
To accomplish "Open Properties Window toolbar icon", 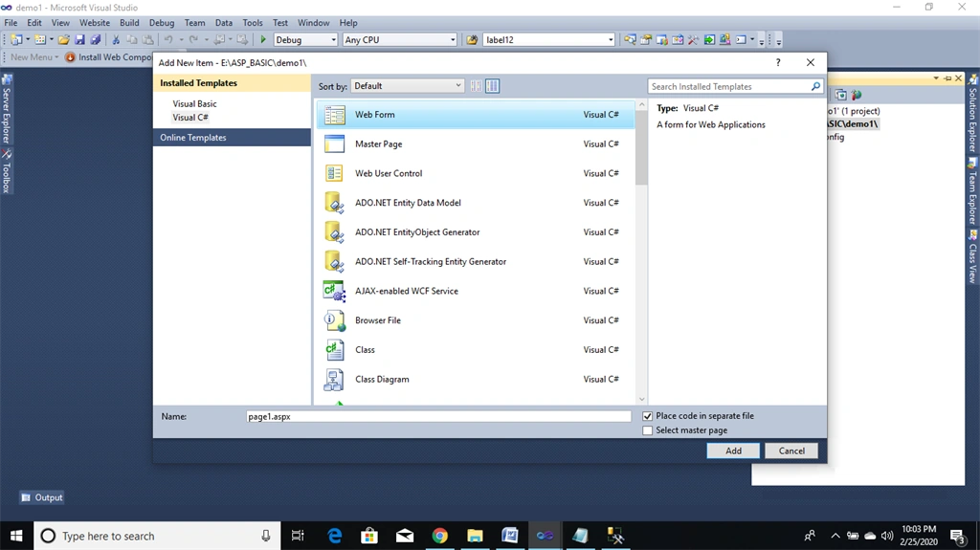I will coord(646,39).
